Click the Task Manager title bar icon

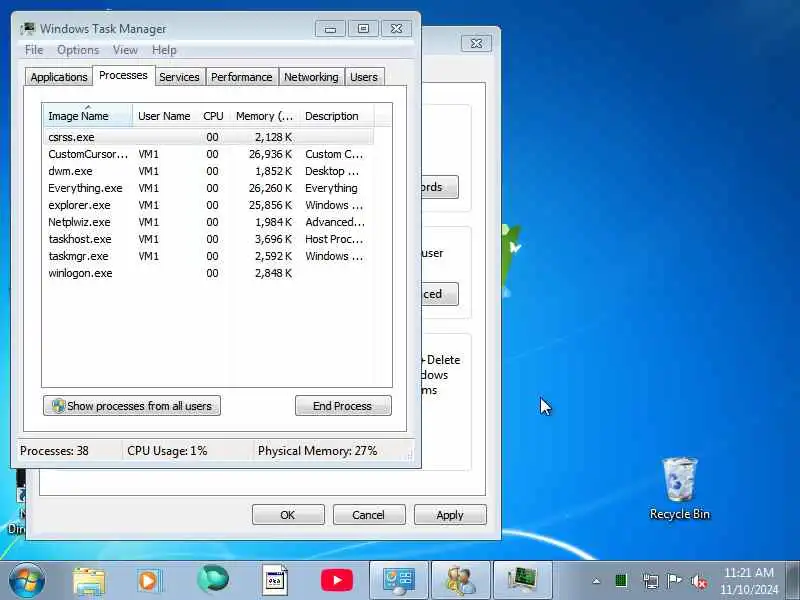point(28,29)
